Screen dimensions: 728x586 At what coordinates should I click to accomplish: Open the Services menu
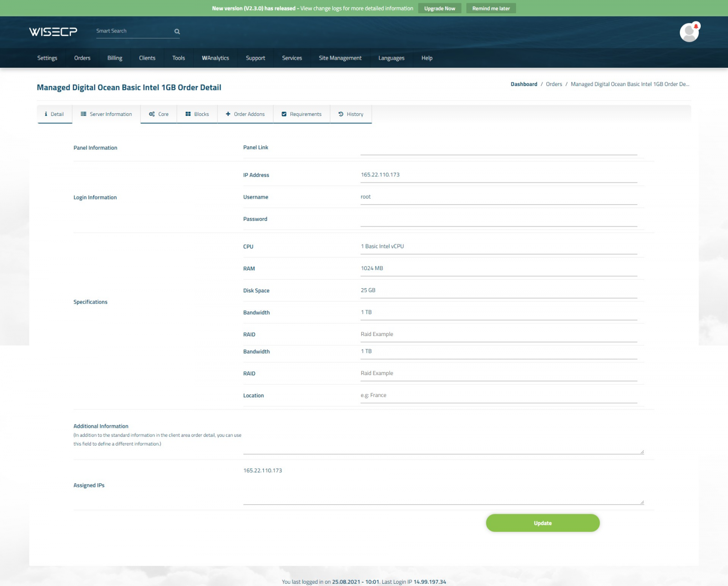292,58
